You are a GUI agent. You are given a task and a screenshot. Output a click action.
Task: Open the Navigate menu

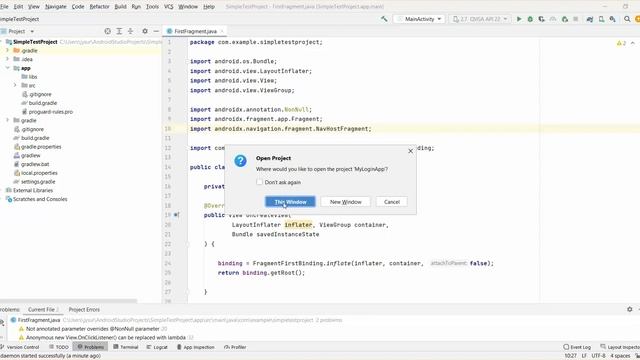pyautogui.click(x=56, y=7)
